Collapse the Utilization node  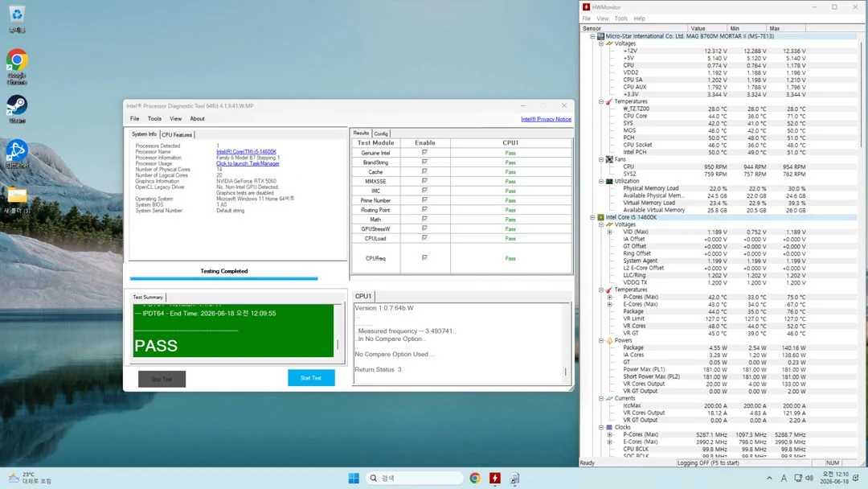point(601,181)
